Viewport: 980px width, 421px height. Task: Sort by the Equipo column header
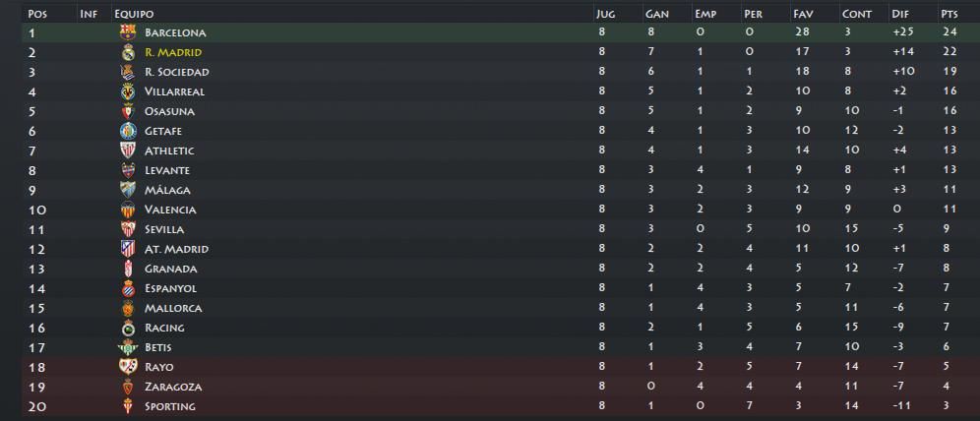click(x=134, y=14)
